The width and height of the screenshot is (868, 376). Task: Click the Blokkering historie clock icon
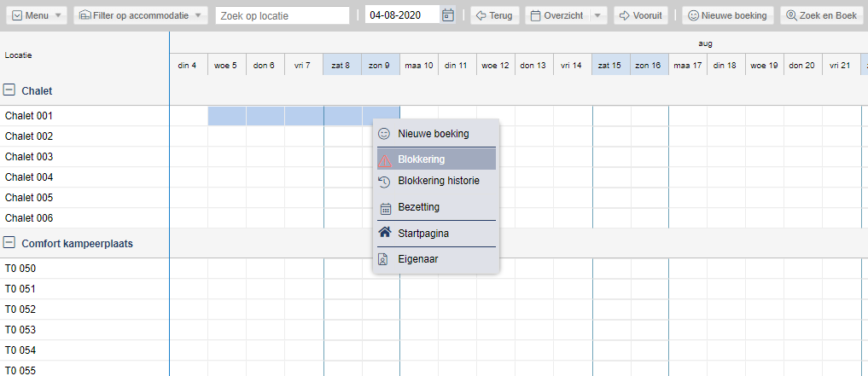[384, 182]
